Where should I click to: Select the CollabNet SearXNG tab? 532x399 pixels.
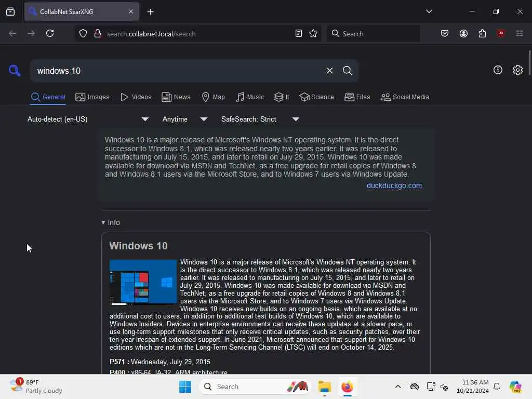(82, 11)
